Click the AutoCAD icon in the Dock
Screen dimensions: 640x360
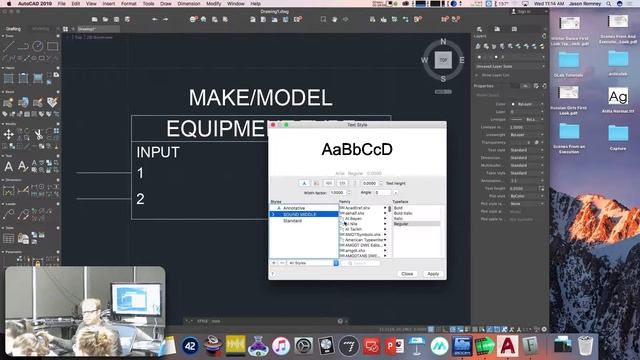pyautogui.click(x=507, y=346)
